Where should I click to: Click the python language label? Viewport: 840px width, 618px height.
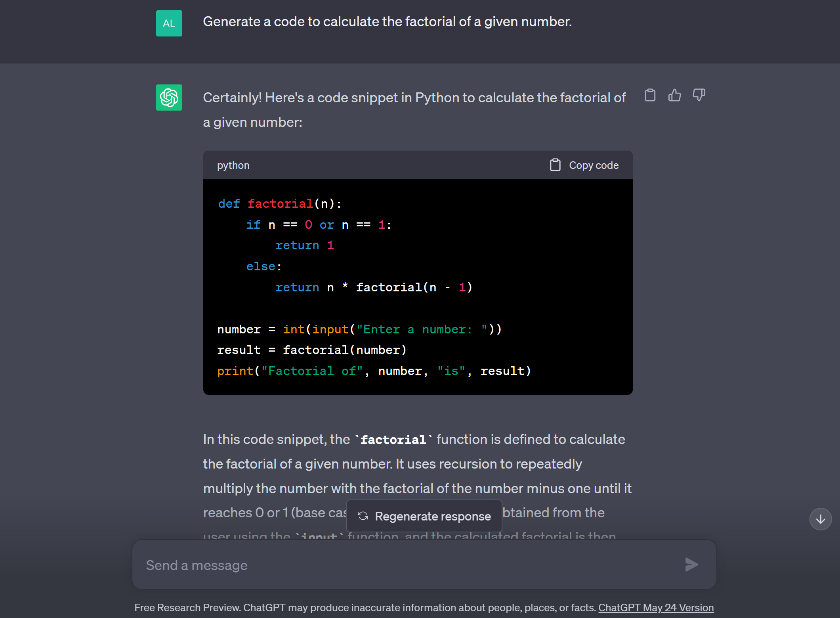(x=233, y=165)
